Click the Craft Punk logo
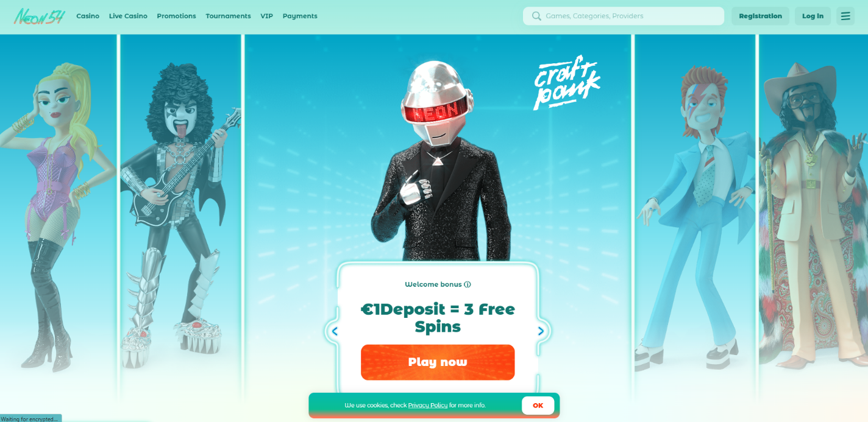The image size is (868, 422). [x=567, y=83]
